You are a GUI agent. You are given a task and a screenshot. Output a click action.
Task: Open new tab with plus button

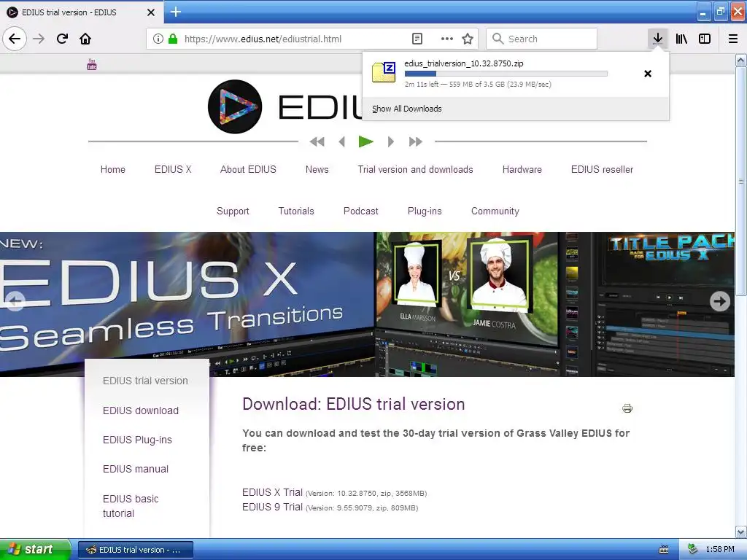[x=175, y=12]
